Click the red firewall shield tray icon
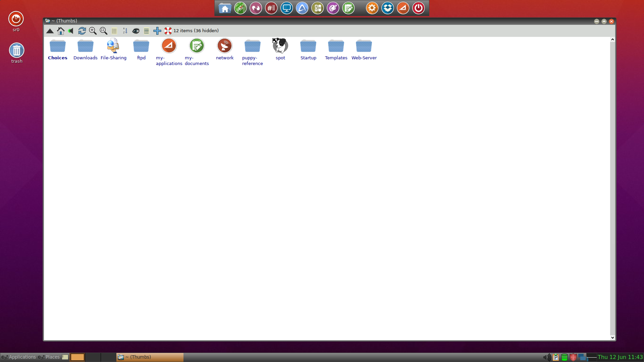This screenshot has height=362, width=644. [573, 357]
